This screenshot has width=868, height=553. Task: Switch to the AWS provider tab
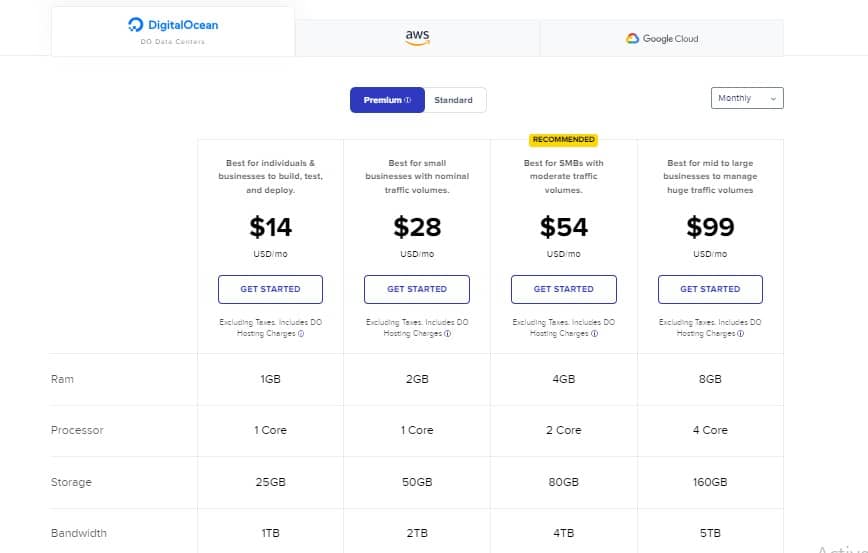coord(417,38)
